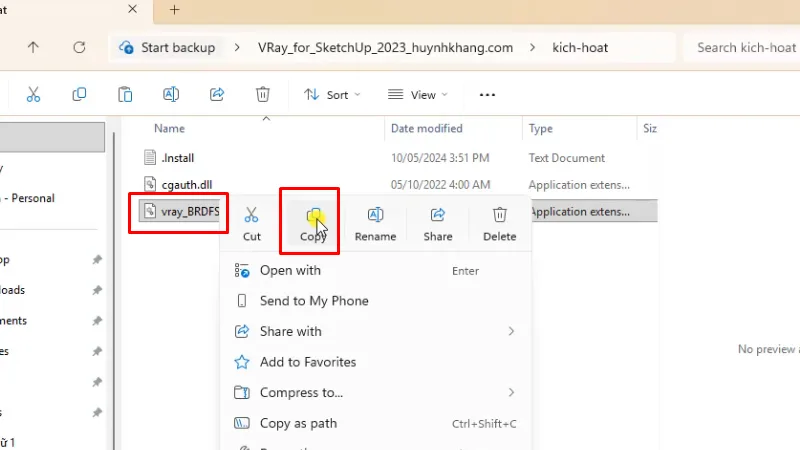Image resolution: width=800 pixels, height=450 pixels.
Task: Select the vray_BRDFS file row
Action: tap(179, 211)
